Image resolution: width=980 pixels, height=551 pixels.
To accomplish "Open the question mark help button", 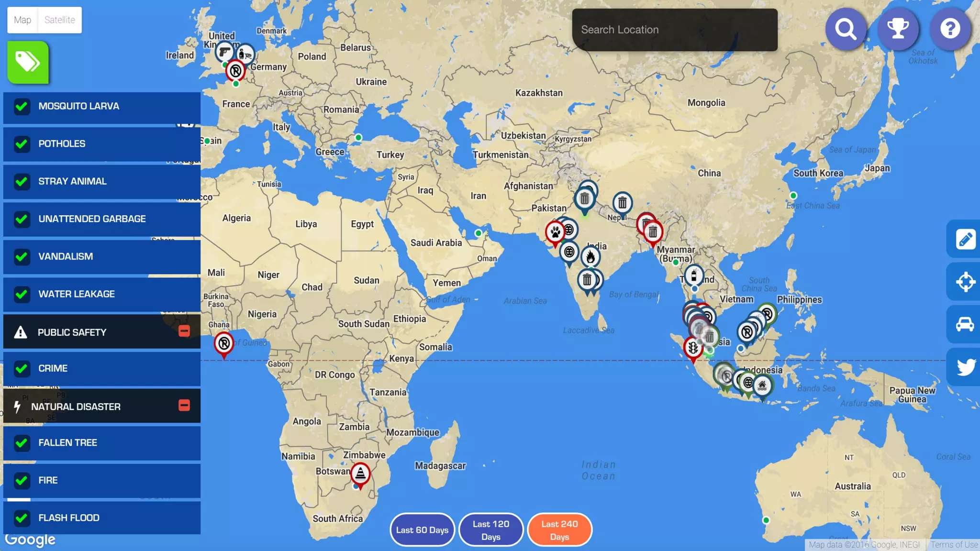I will pyautogui.click(x=950, y=29).
